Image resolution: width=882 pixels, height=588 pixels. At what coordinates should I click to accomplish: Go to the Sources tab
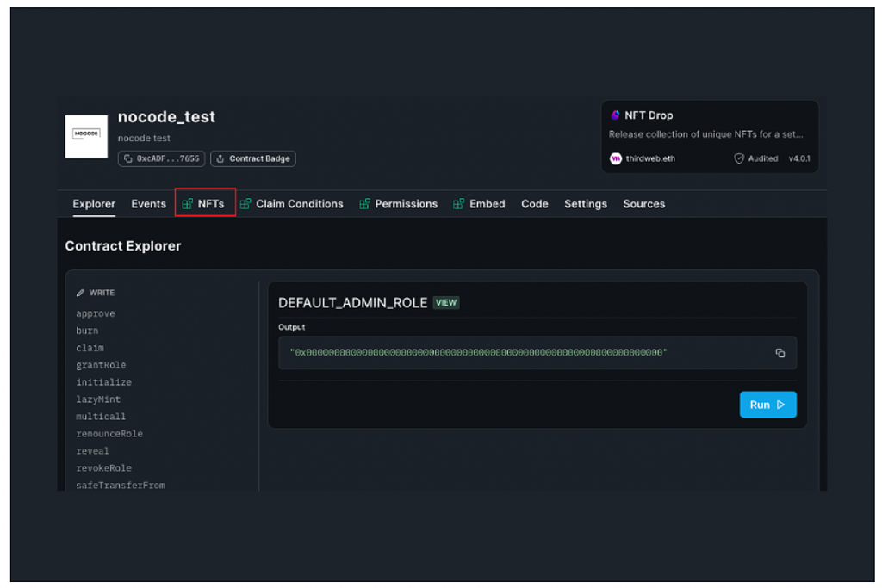(643, 204)
